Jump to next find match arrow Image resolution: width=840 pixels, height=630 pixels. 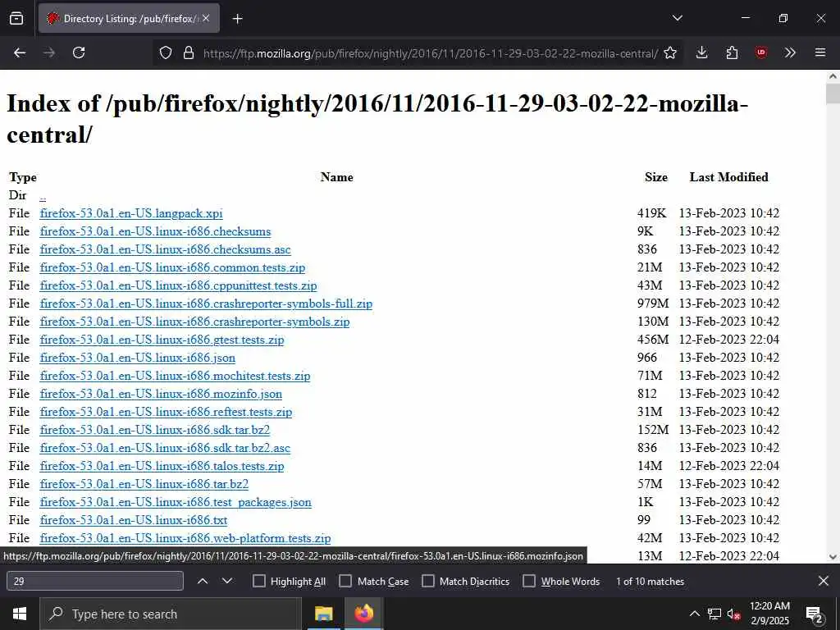pos(227,582)
